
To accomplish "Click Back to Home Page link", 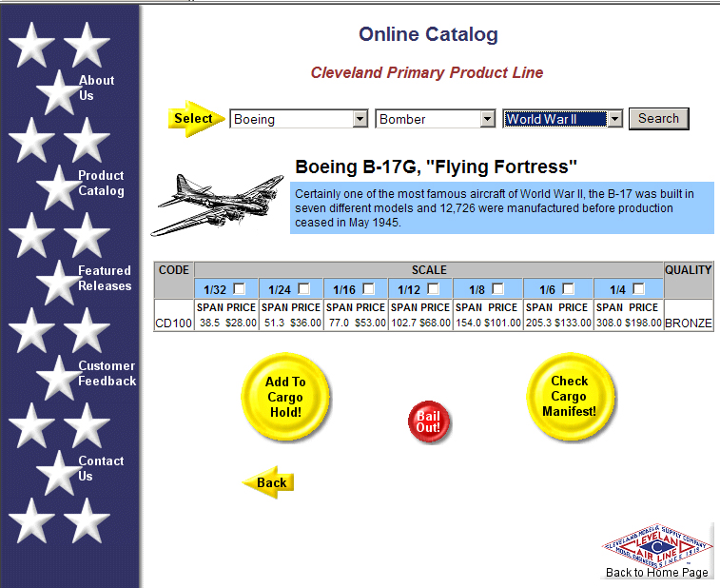I will 656,572.
